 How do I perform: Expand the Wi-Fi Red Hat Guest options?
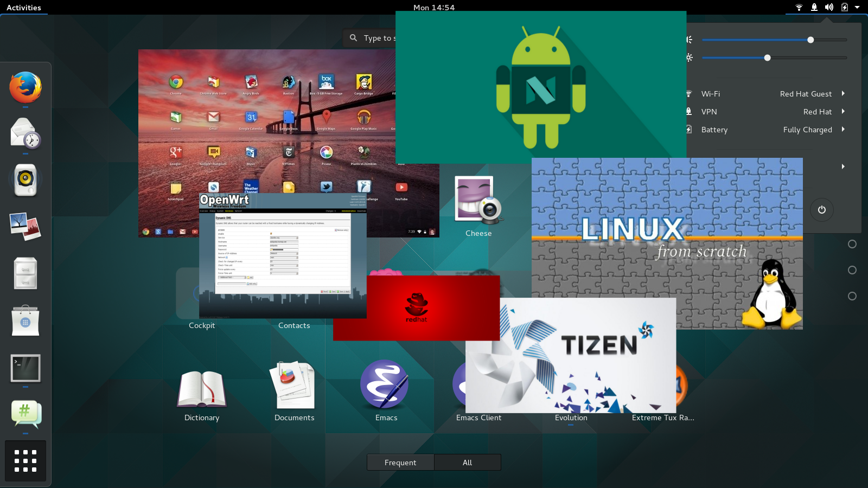[843, 93]
